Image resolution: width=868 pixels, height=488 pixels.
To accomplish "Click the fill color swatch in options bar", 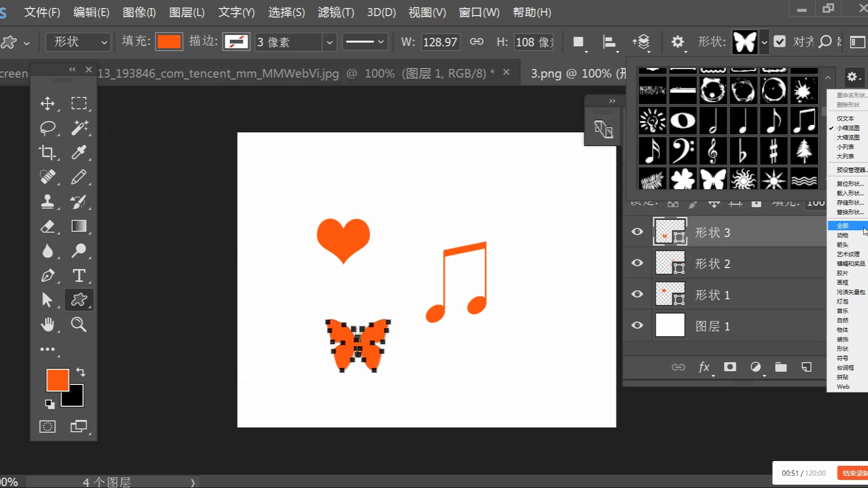I will (169, 42).
